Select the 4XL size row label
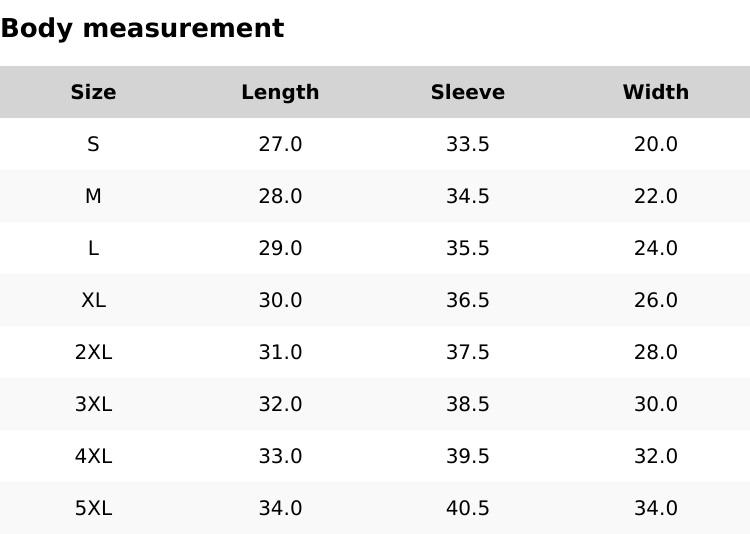This screenshot has height=534, width=750. click(93, 457)
